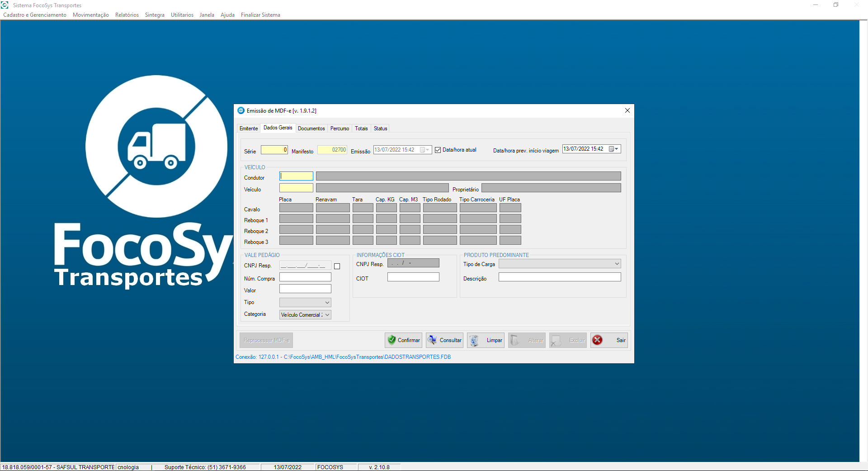Open the Movimentação menu

(x=91, y=15)
